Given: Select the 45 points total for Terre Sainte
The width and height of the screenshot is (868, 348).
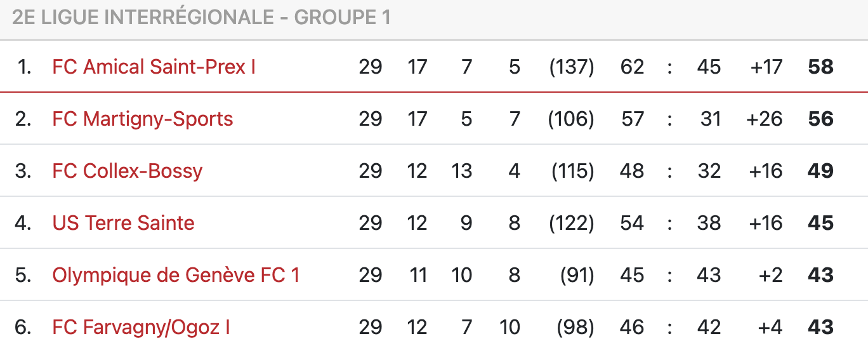Looking at the screenshot, I should (820, 223).
